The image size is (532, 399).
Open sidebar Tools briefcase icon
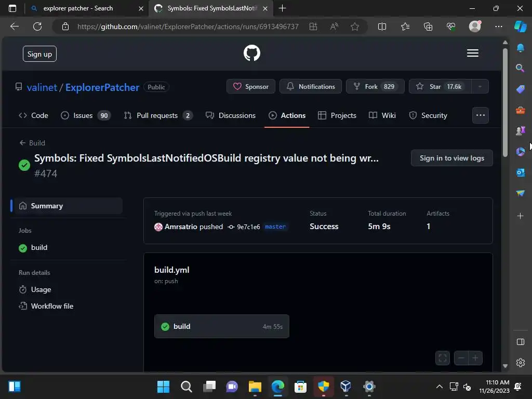[521, 110]
